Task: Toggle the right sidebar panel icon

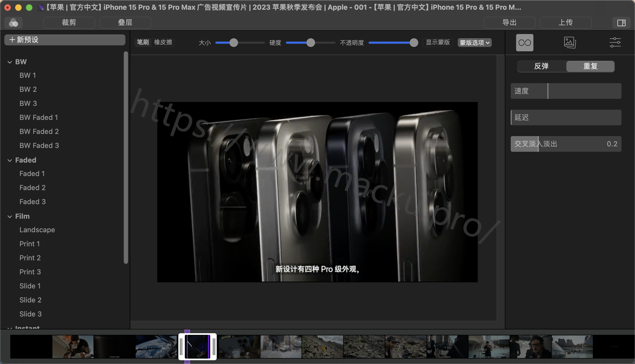Action: tap(621, 23)
